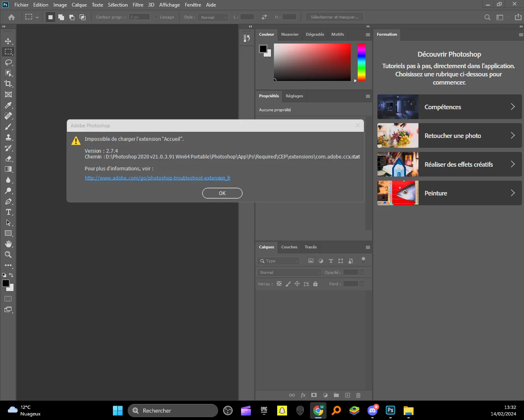Screen dimensions: 524x420
Task: Select the Clone Stamp tool
Action: pos(8,137)
